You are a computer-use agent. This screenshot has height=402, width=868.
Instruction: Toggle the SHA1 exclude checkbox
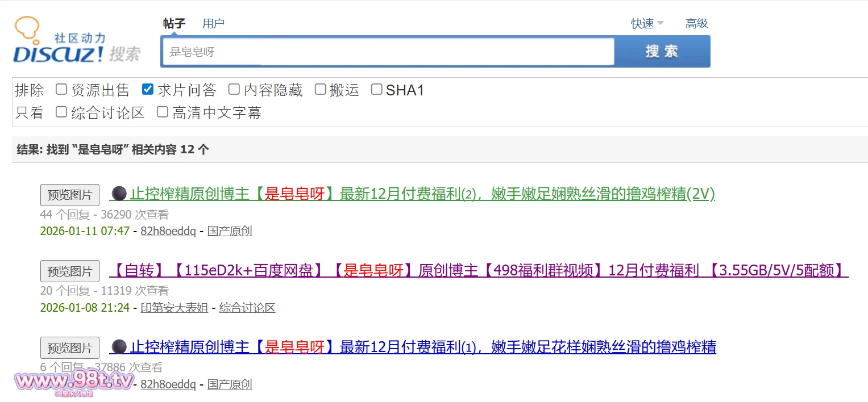(x=376, y=90)
